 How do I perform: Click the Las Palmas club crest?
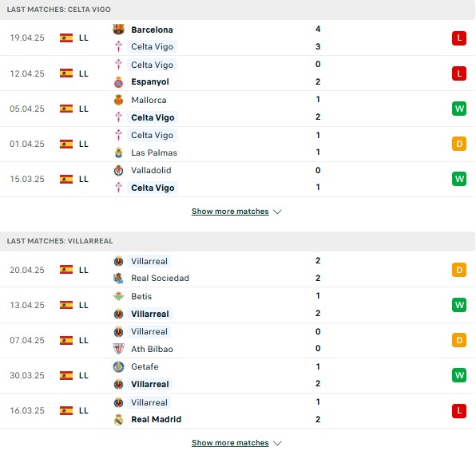[118, 152]
